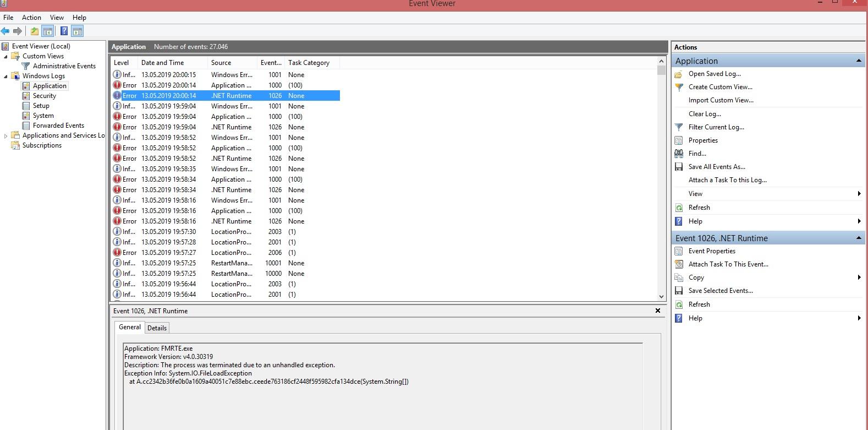Click the Administrative Events filter icon
The width and height of the screenshot is (868, 430).
pos(26,66)
